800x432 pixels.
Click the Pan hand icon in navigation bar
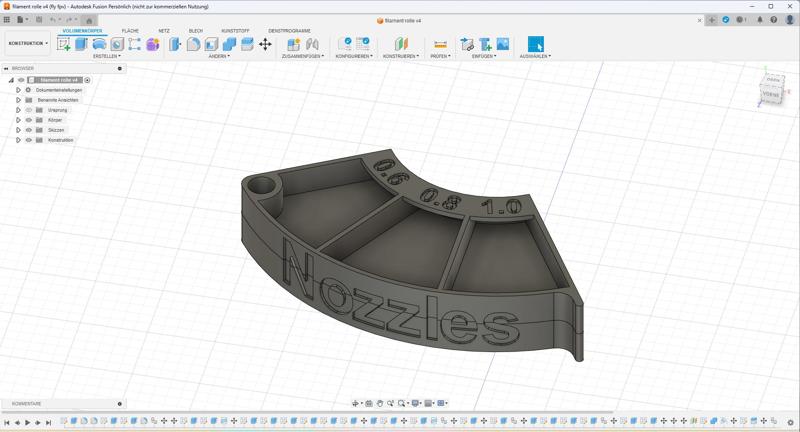click(380, 403)
